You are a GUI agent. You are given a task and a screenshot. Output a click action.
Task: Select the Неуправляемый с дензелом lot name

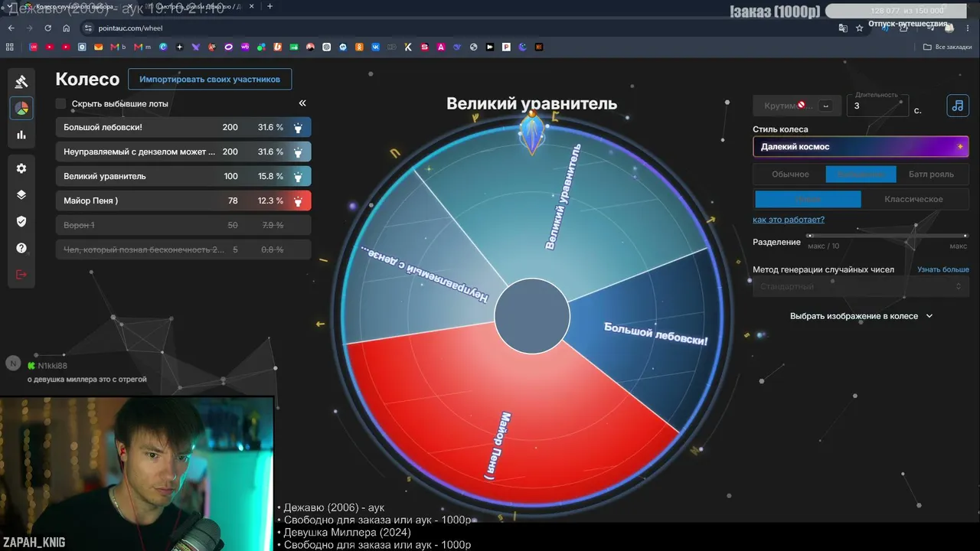(139, 152)
